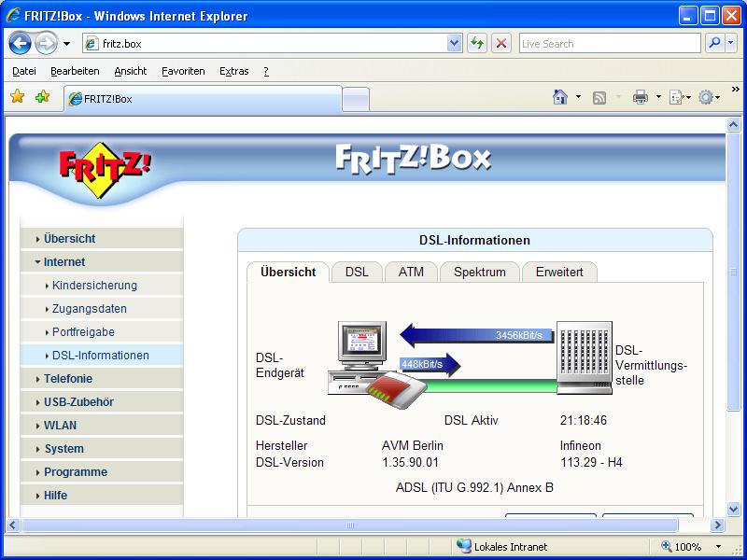Switch to the ATM tab
This screenshot has width=747, height=560.
pos(411,272)
